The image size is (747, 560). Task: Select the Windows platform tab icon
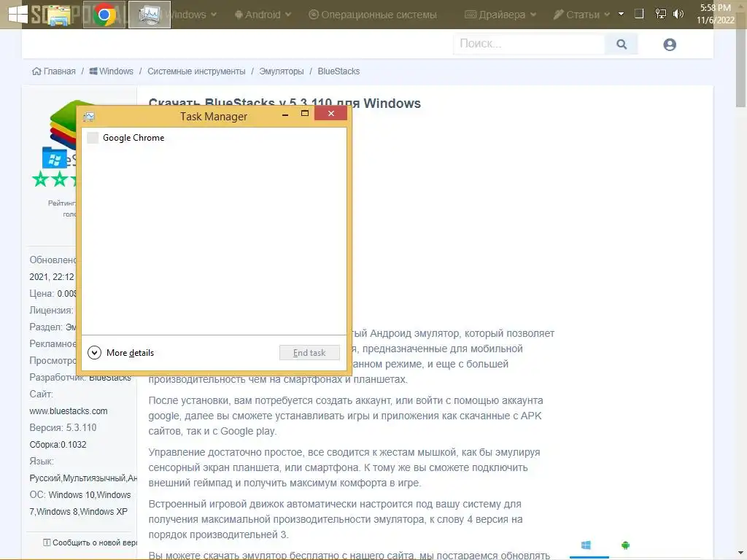pyautogui.click(x=586, y=545)
